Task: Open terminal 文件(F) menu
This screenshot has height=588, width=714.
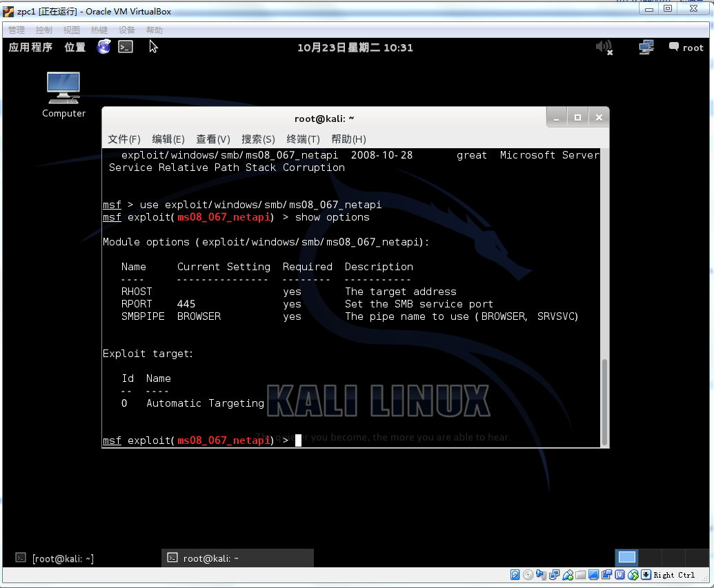Action: (x=124, y=139)
